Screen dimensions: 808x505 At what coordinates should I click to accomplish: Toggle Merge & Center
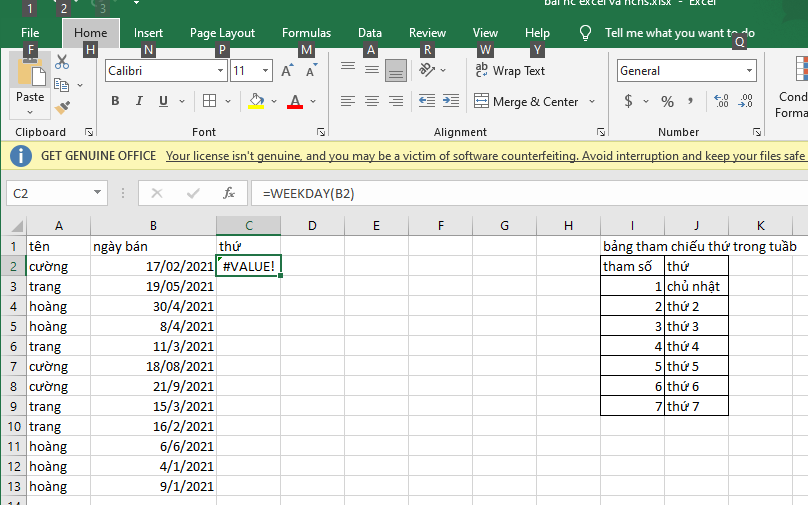(526, 102)
